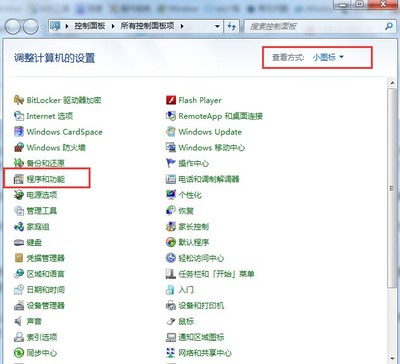
Task: Click the 控制面板 breadcrumb in address bar
Action: [90, 26]
